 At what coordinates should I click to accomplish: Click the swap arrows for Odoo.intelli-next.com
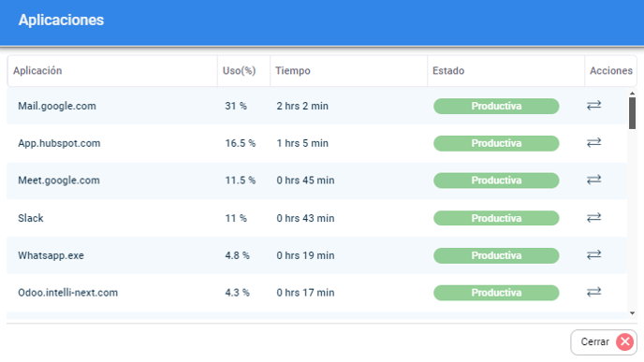(593, 292)
